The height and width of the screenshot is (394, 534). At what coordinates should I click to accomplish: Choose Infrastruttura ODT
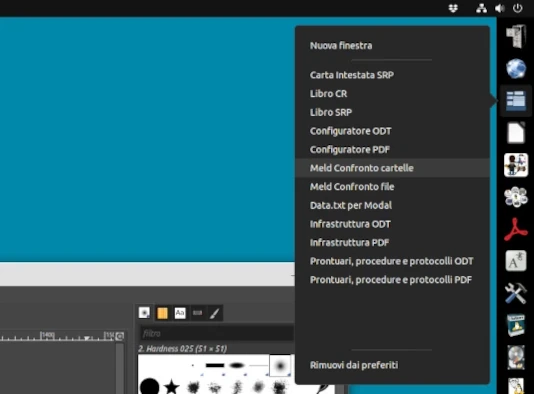pyautogui.click(x=392, y=224)
